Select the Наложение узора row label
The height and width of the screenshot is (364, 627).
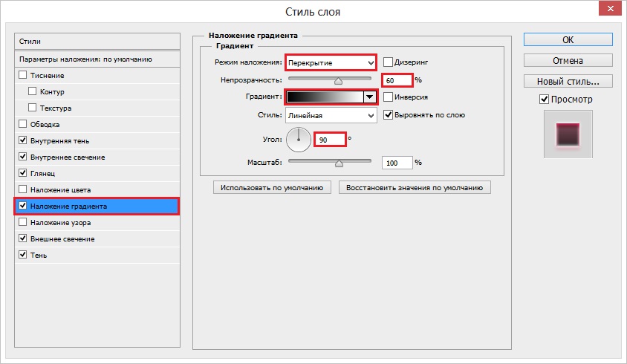60,222
